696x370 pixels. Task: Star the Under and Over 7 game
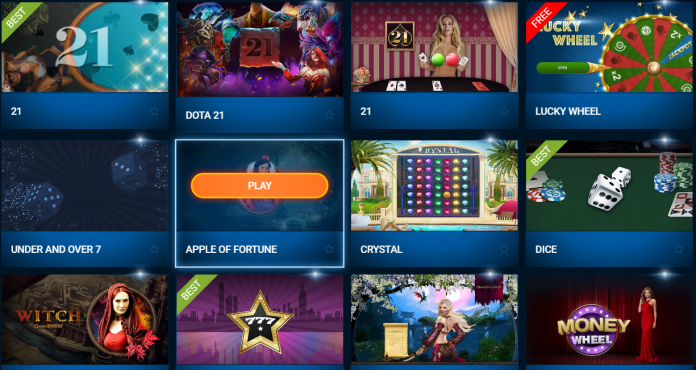154,249
